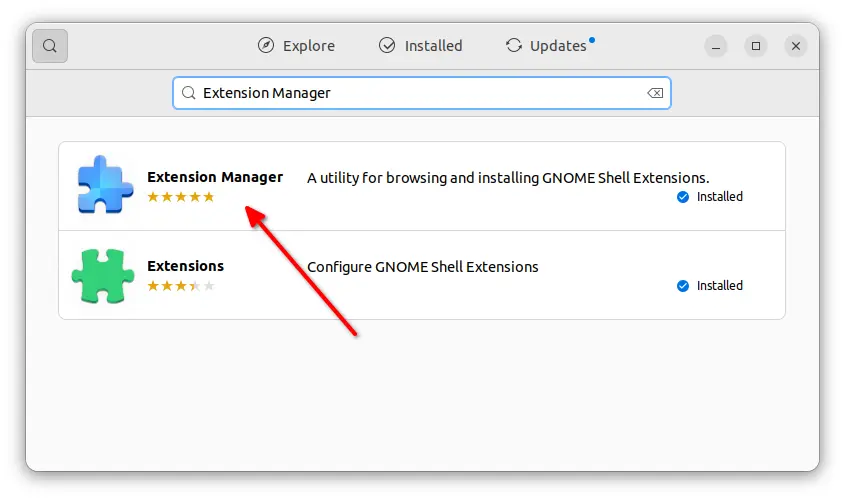Open the Extensions app title
Image resolution: width=845 pixels, height=500 pixels.
(185, 266)
